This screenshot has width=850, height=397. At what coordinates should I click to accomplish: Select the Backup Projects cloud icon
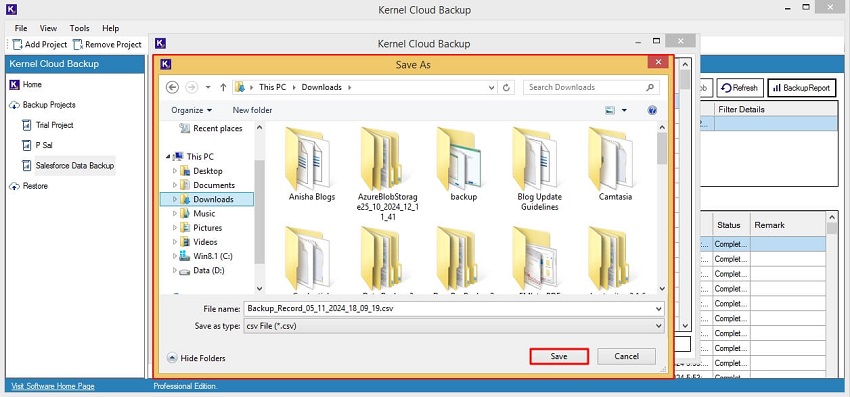tap(15, 105)
